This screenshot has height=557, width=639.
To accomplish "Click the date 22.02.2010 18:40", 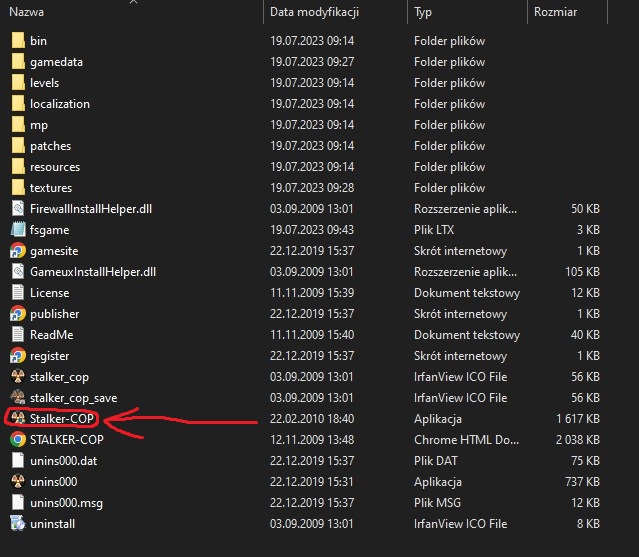I will [x=312, y=418].
